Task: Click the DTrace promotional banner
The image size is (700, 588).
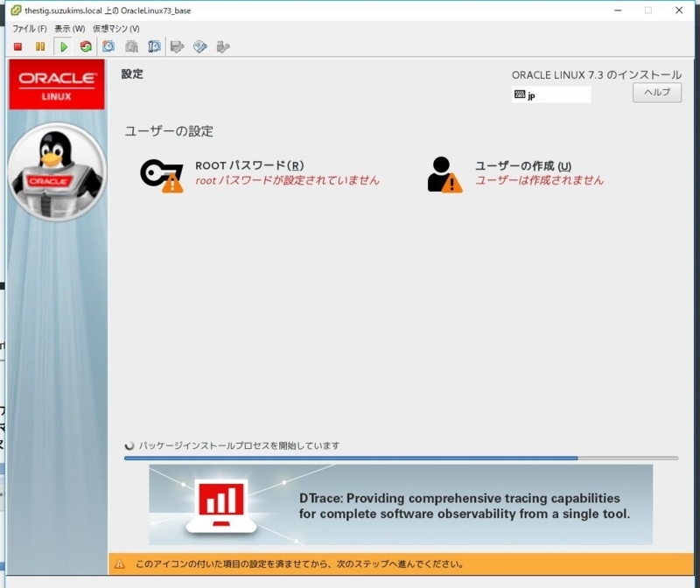Action: [401, 505]
